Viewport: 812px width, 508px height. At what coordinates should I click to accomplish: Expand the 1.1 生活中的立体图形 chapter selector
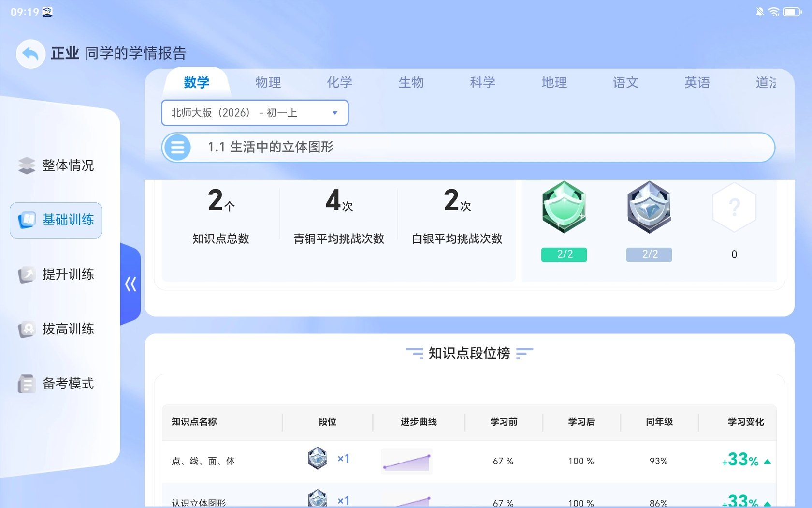pyautogui.click(x=468, y=147)
